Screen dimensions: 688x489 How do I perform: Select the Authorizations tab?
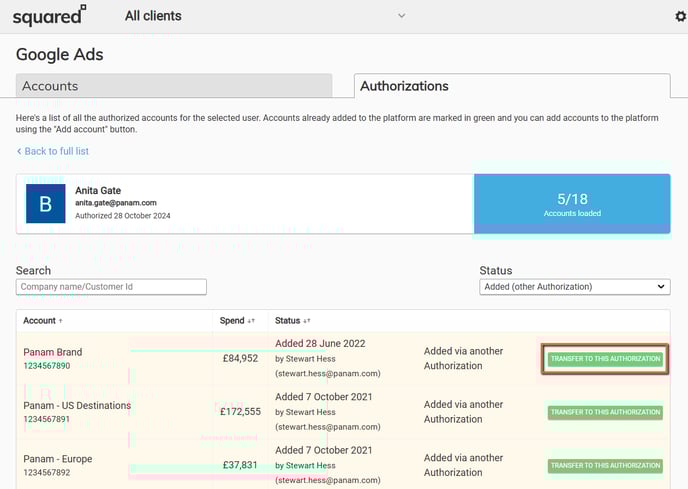pos(512,86)
